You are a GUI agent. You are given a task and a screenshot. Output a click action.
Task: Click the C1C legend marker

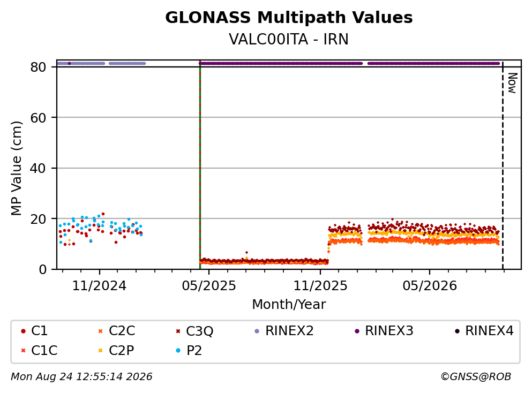pyautogui.click(x=23, y=351)
